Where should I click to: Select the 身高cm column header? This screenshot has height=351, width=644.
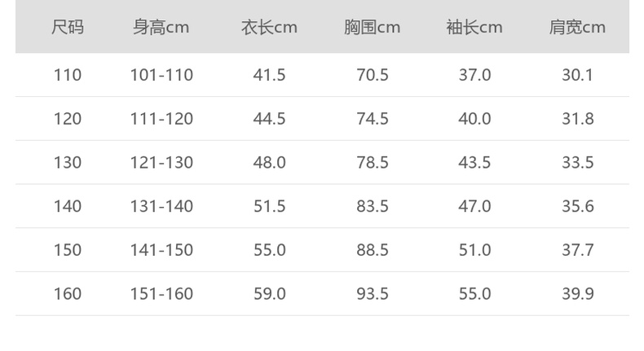pyautogui.click(x=161, y=28)
